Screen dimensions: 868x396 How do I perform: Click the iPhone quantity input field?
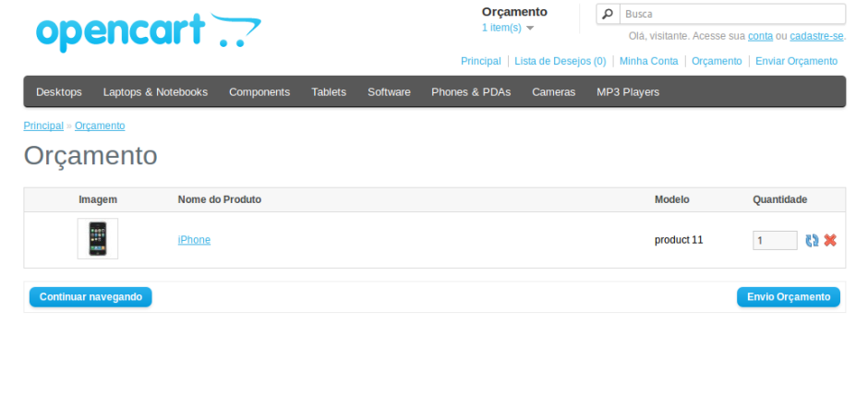click(x=775, y=241)
